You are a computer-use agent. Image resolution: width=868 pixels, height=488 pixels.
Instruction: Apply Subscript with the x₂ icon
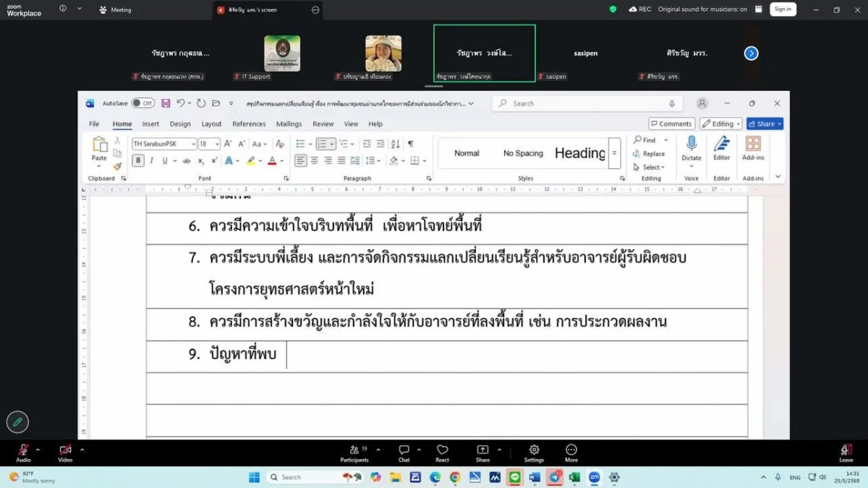(201, 161)
